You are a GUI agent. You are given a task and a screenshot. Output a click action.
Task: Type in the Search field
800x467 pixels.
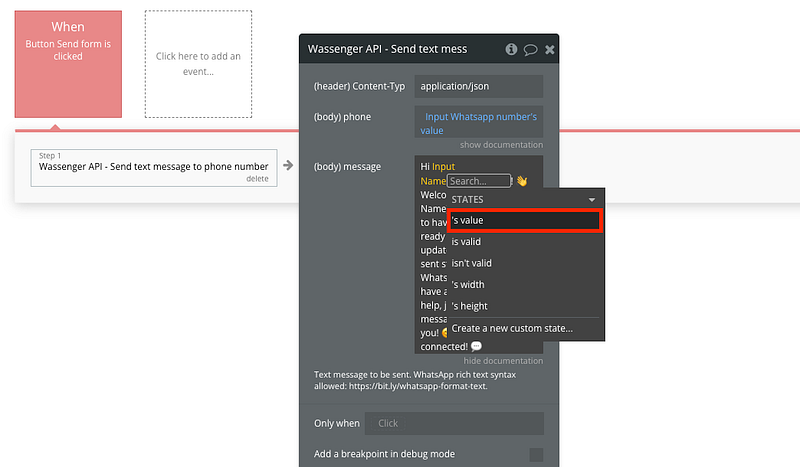tap(478, 181)
